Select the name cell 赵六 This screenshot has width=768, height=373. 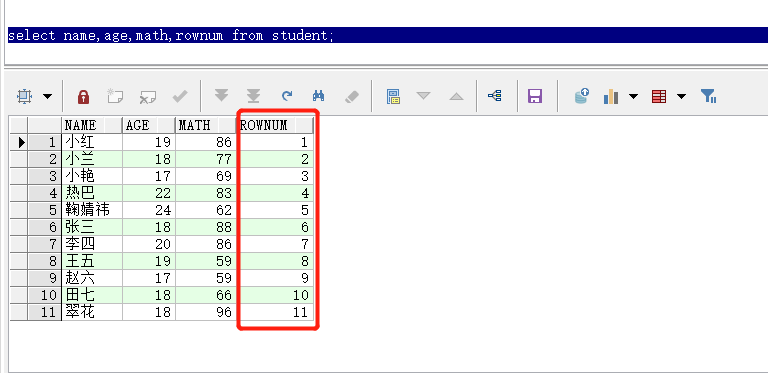pyautogui.click(x=92, y=278)
